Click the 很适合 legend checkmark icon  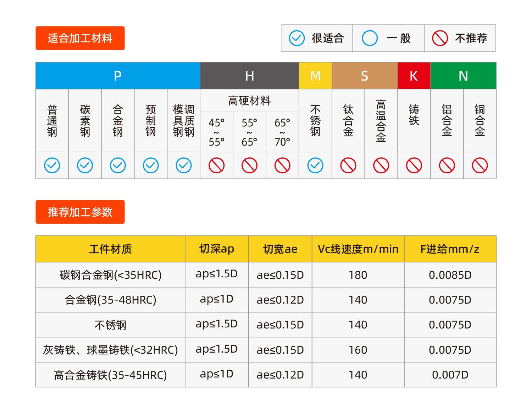pyautogui.click(x=297, y=38)
